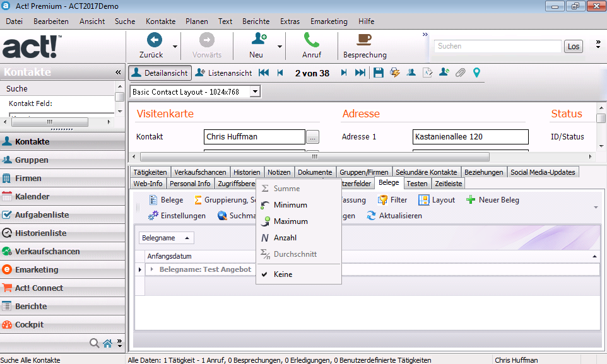
Task: Expand sidebar footer overflow chevron
Action: pos(120,343)
